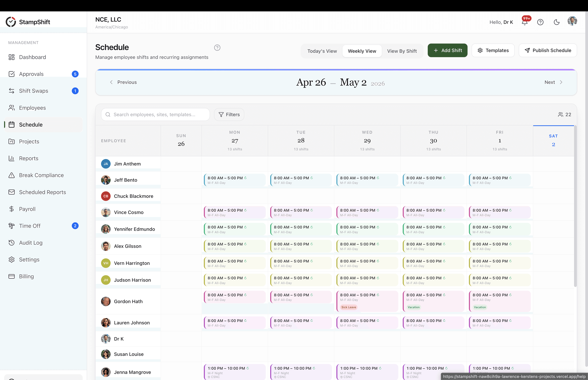Click the Time Off palm tree icon

point(12,226)
